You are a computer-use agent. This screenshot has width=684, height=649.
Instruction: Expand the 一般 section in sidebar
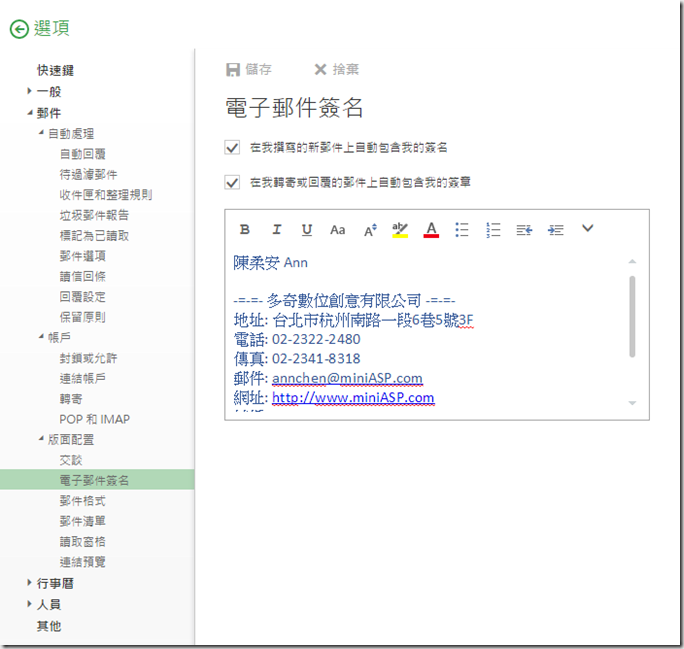(x=30, y=91)
